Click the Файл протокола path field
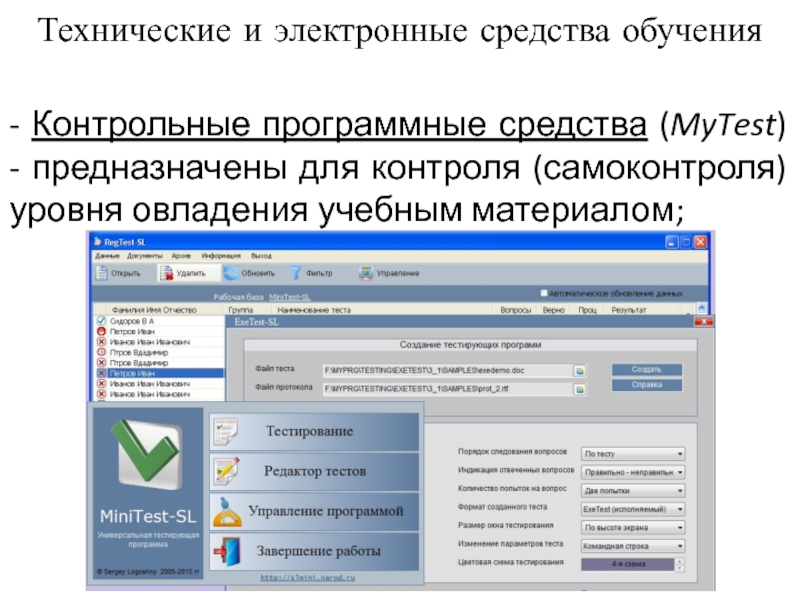This screenshot has width=800, height=600. point(447,389)
